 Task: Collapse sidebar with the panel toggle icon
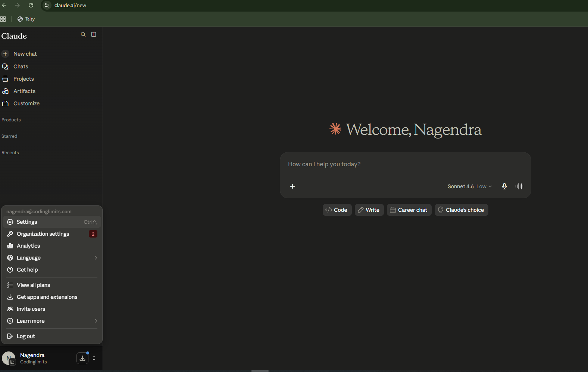(94, 34)
